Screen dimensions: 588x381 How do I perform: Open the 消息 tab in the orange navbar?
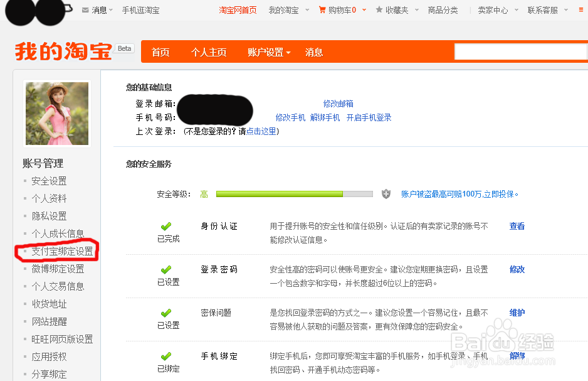coord(313,52)
